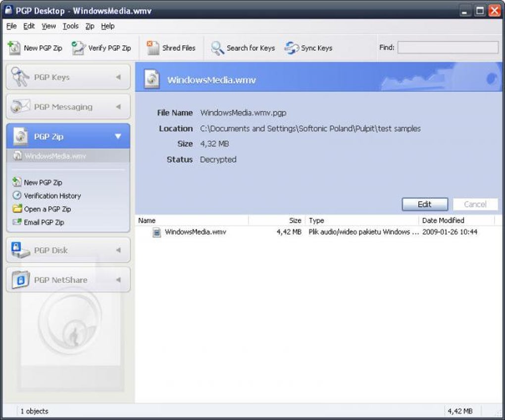Click the Open a PGP Zip folder icon
The image size is (505, 420).
pos(17,209)
